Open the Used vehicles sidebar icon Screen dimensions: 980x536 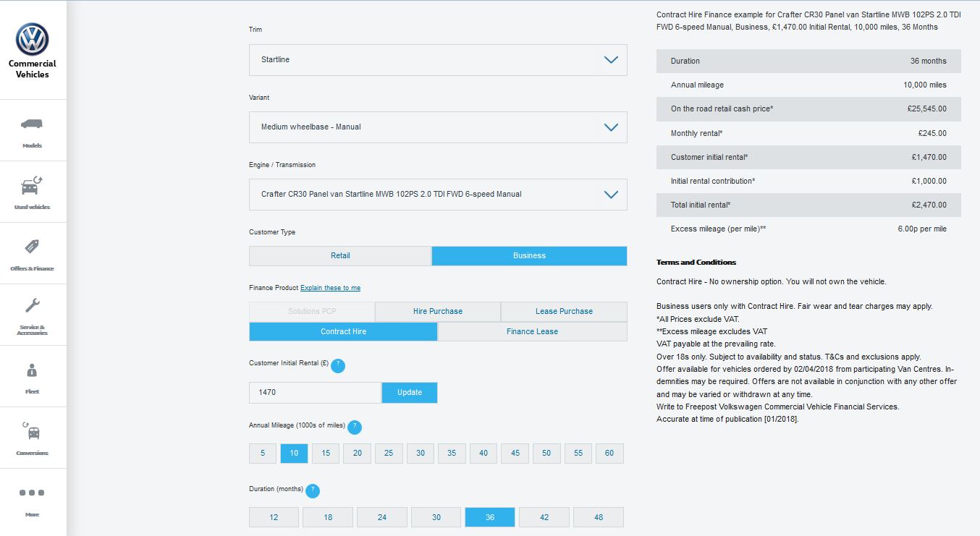point(32,186)
